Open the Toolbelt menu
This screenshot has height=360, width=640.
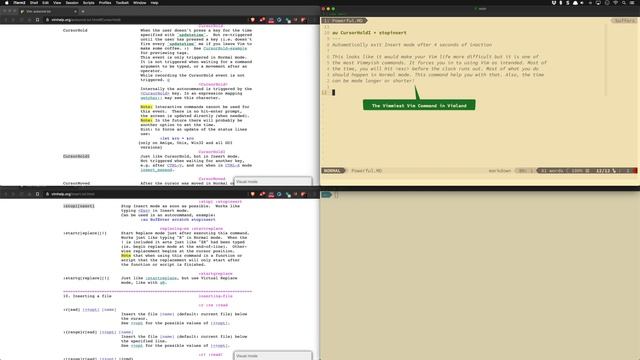coord(122,2)
